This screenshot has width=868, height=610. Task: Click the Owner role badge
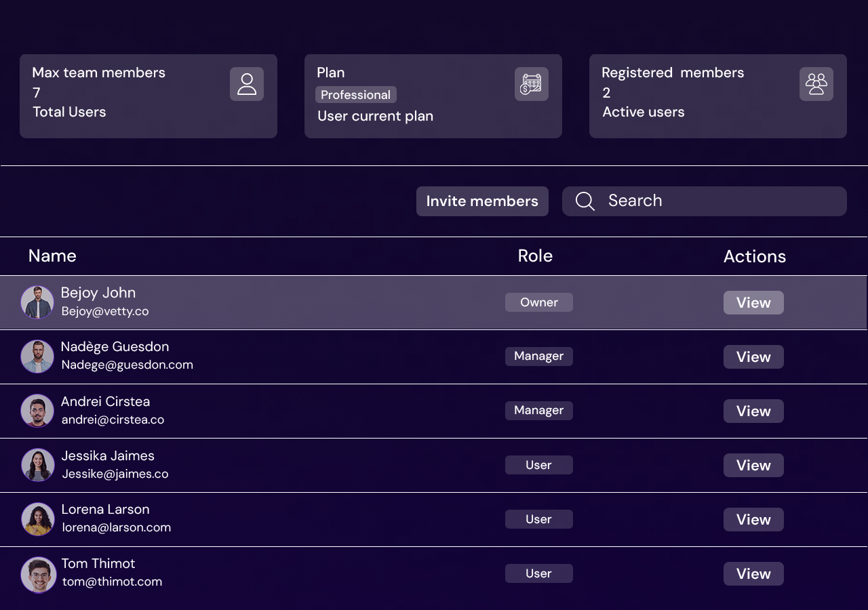539,302
